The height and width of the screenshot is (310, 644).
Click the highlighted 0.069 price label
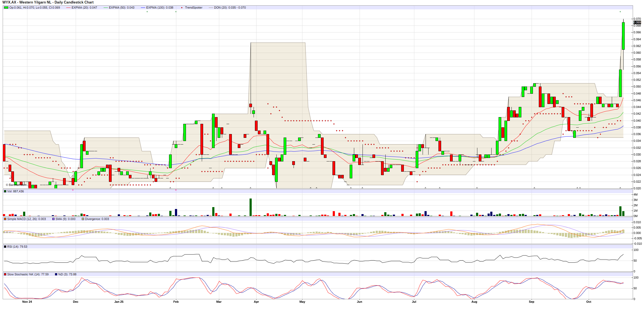pyautogui.click(x=637, y=22)
